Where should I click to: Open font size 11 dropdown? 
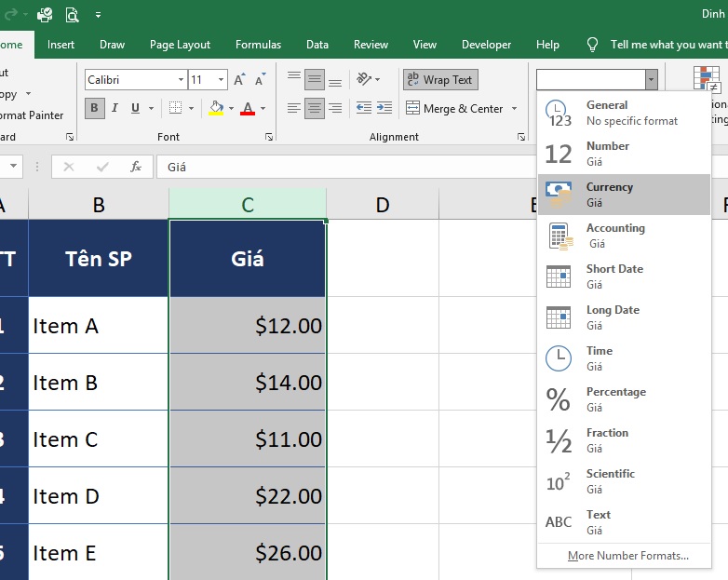222,80
